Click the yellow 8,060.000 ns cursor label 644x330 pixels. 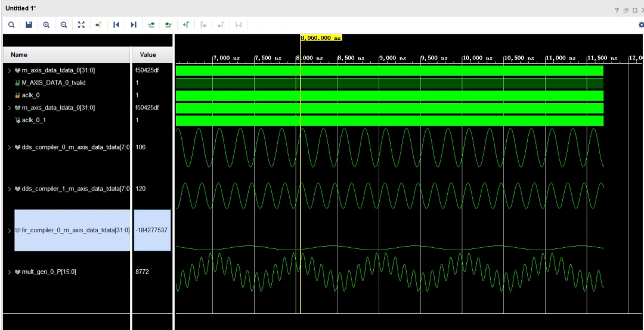click(x=321, y=38)
